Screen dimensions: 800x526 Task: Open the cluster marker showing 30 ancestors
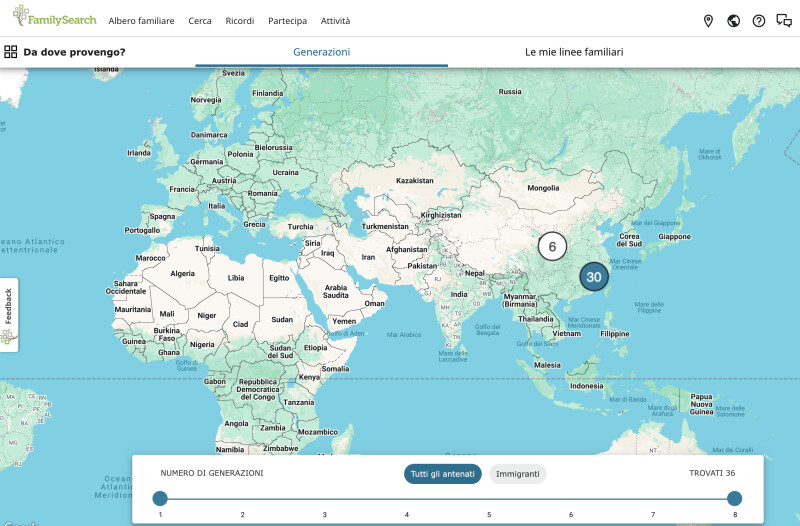[594, 277]
